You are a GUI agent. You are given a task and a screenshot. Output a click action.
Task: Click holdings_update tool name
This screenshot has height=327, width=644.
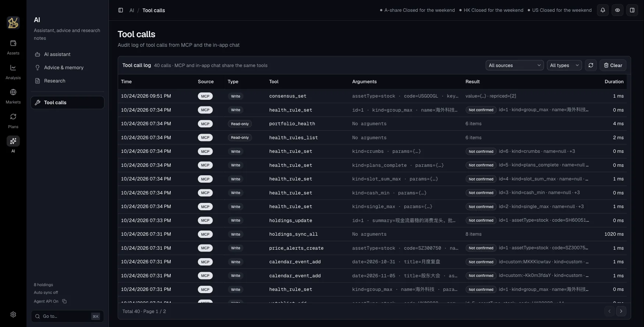point(291,220)
